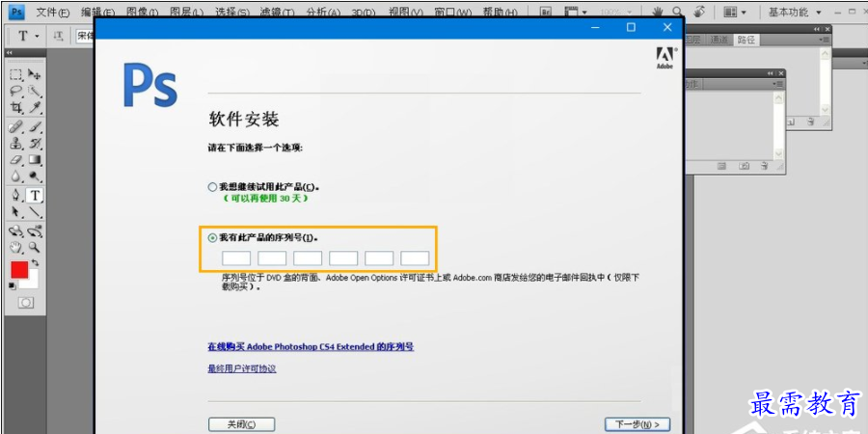
Task: Switch to the 路径 tab
Action: point(746,40)
